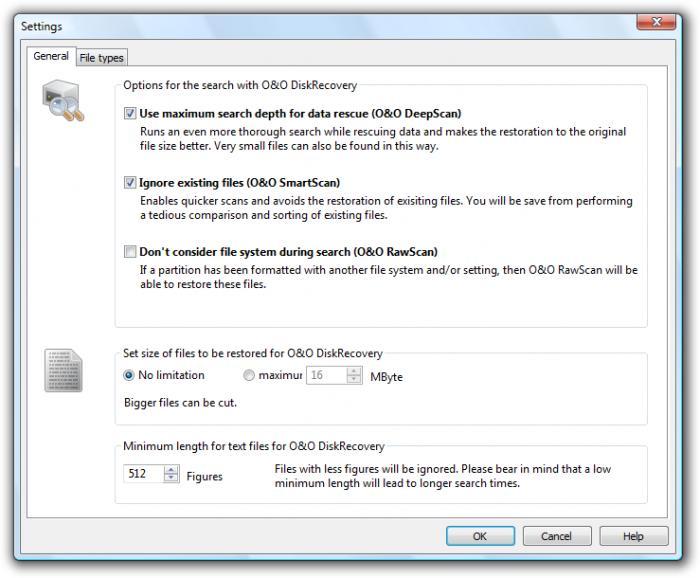Image resolution: width=700 pixels, height=578 pixels.
Task: Click the 'Bigger files can be cut.' text
Action: pos(180,403)
